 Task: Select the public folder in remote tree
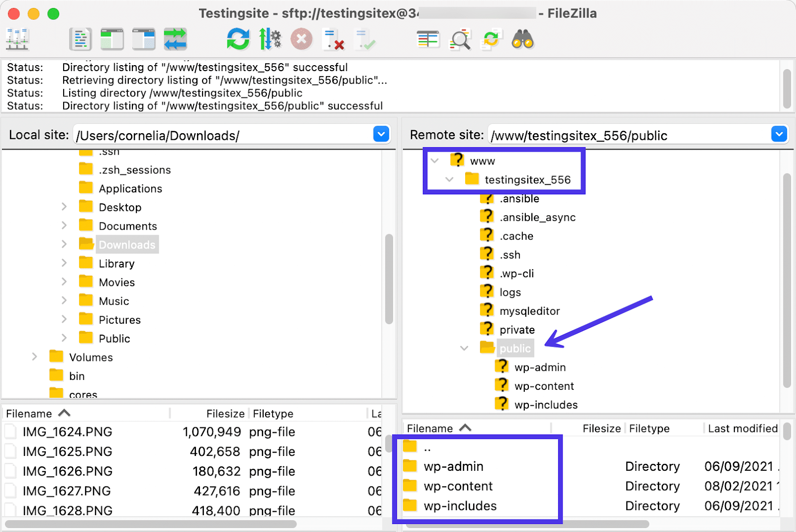[x=515, y=348]
